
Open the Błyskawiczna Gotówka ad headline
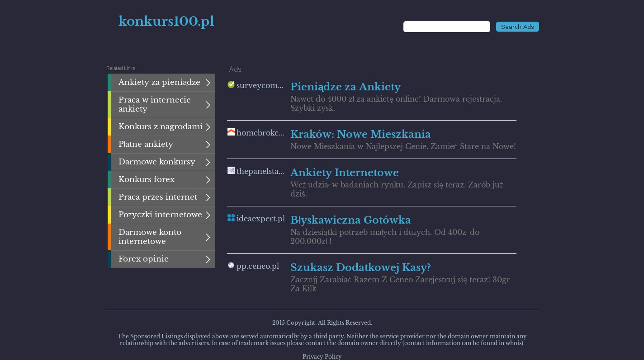(350, 220)
